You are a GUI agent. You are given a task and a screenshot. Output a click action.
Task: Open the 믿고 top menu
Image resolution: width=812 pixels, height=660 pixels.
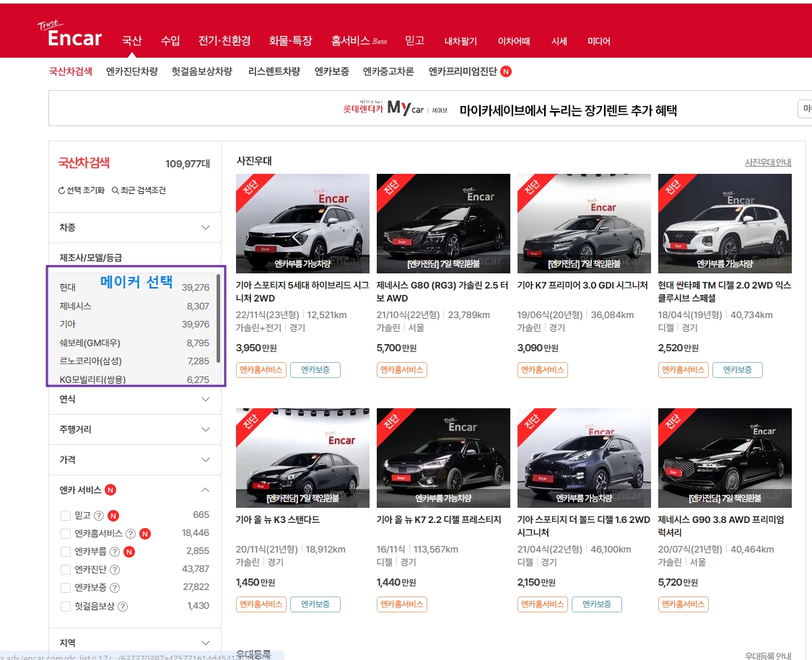point(415,40)
